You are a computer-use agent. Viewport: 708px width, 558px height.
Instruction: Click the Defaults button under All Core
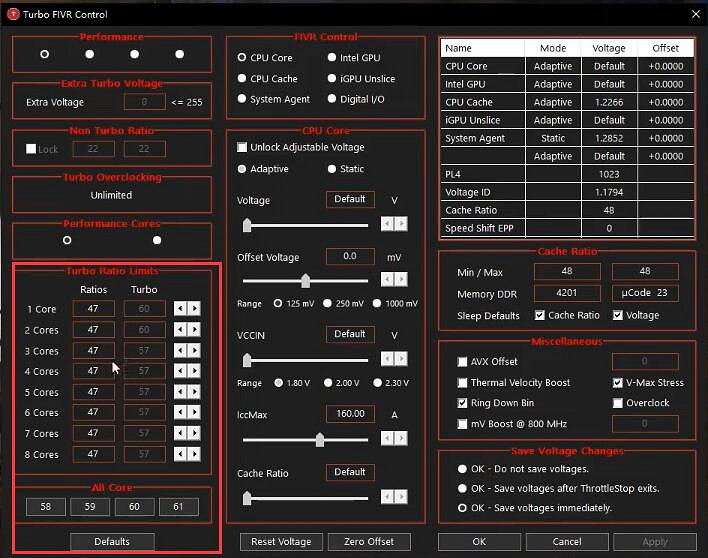pos(112,541)
